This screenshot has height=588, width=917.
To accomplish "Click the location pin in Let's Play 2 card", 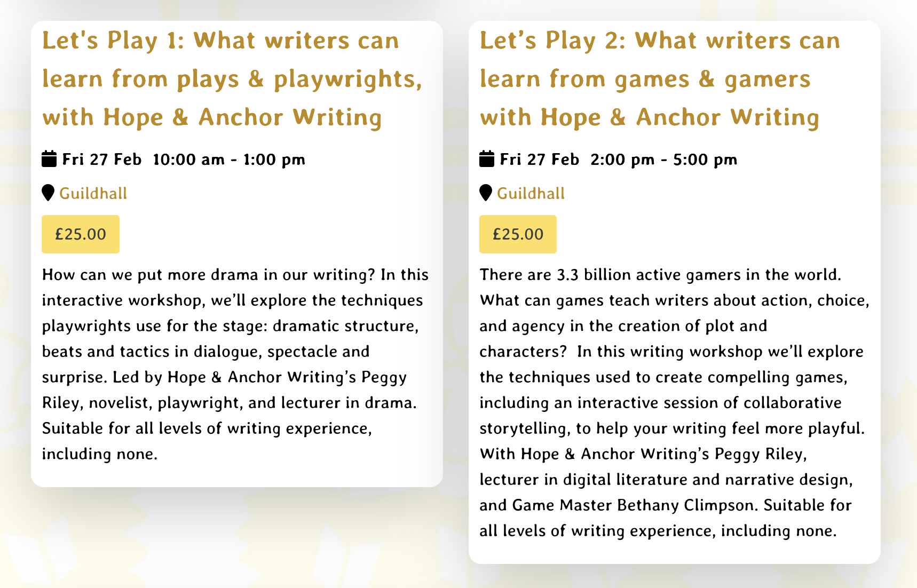I will coord(485,193).
